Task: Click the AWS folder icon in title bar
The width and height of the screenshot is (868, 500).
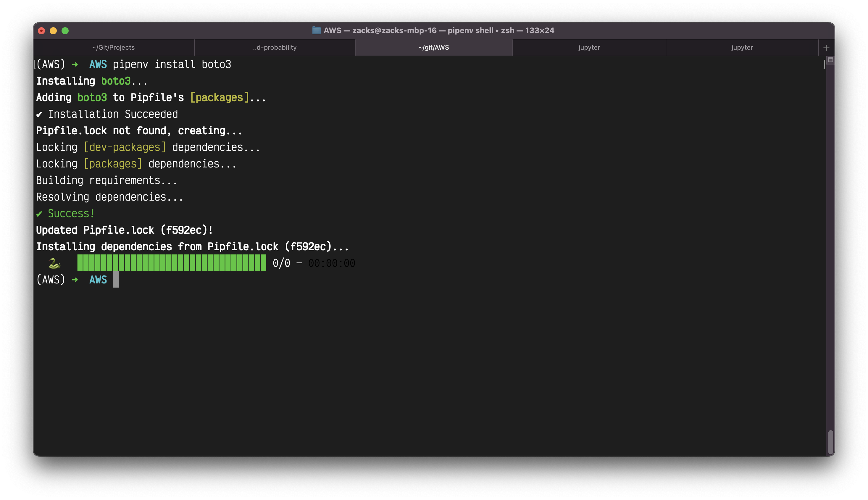Action: point(316,30)
